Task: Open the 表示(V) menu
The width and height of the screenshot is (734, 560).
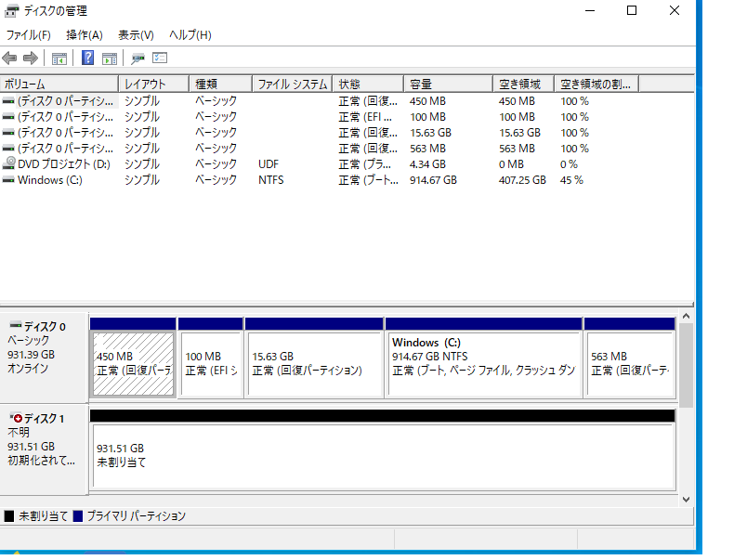Action: 136,35
